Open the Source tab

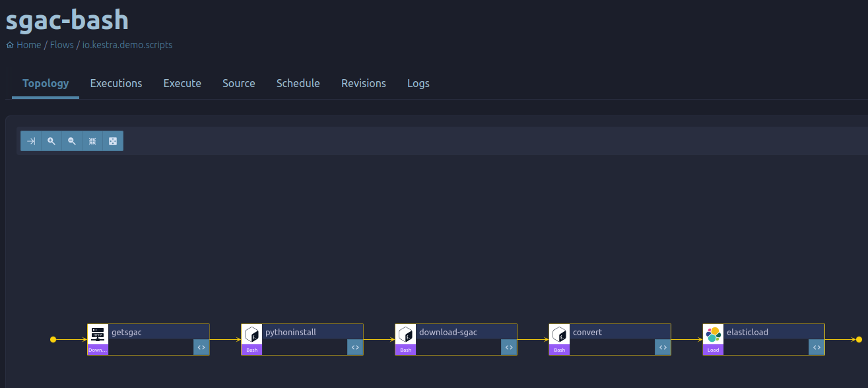tap(239, 83)
